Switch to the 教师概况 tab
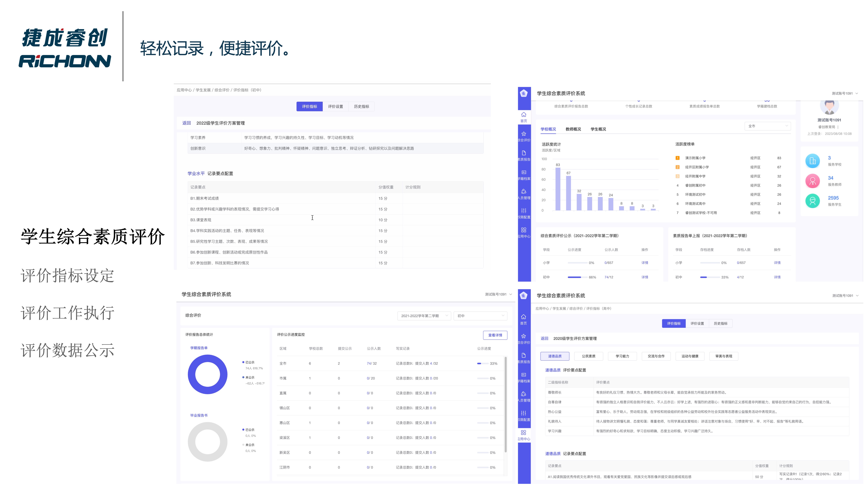 (x=573, y=129)
